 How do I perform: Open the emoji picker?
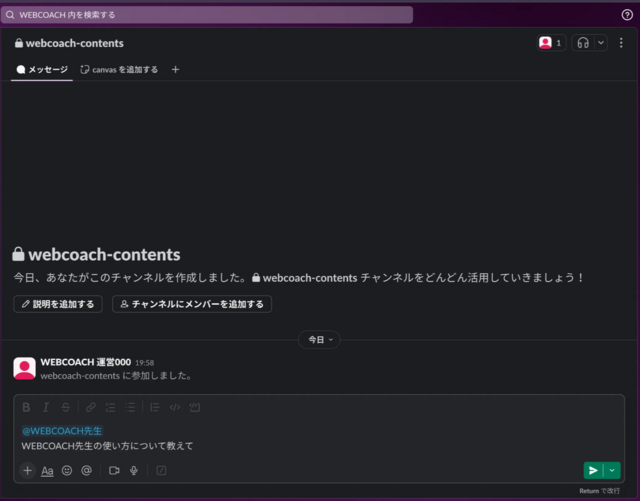67,471
